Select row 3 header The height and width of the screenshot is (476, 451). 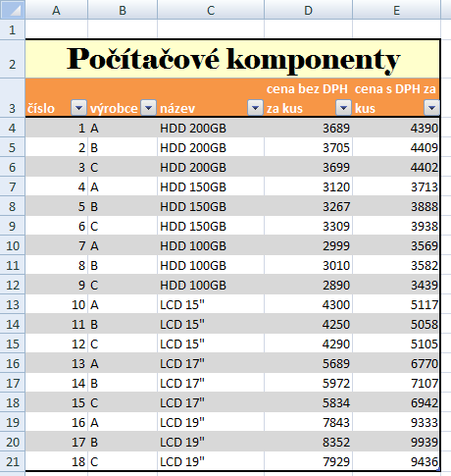[13, 98]
